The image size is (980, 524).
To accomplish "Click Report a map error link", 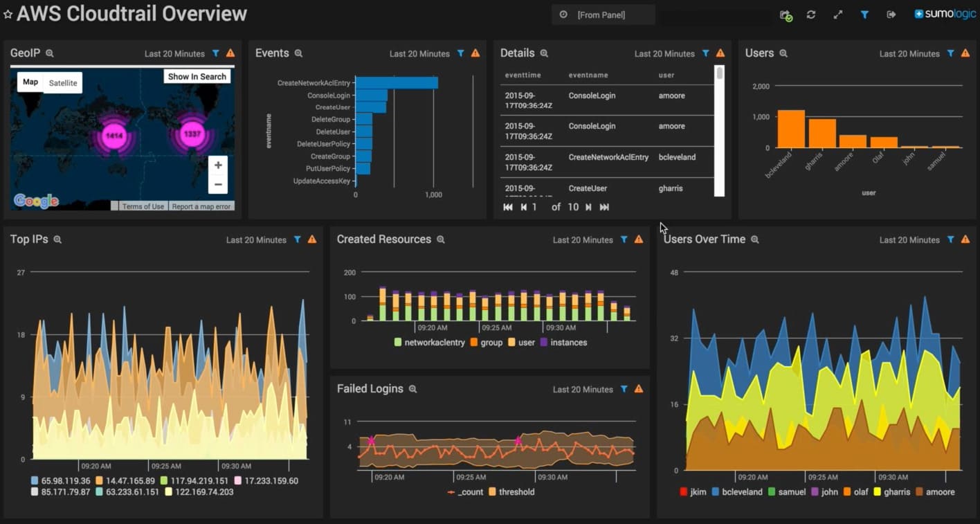I will click(201, 206).
